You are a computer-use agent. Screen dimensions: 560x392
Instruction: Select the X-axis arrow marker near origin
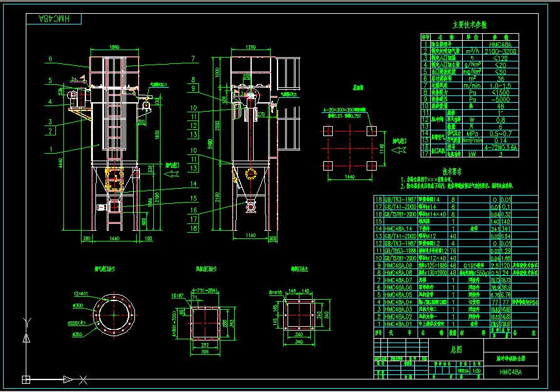coord(67,379)
